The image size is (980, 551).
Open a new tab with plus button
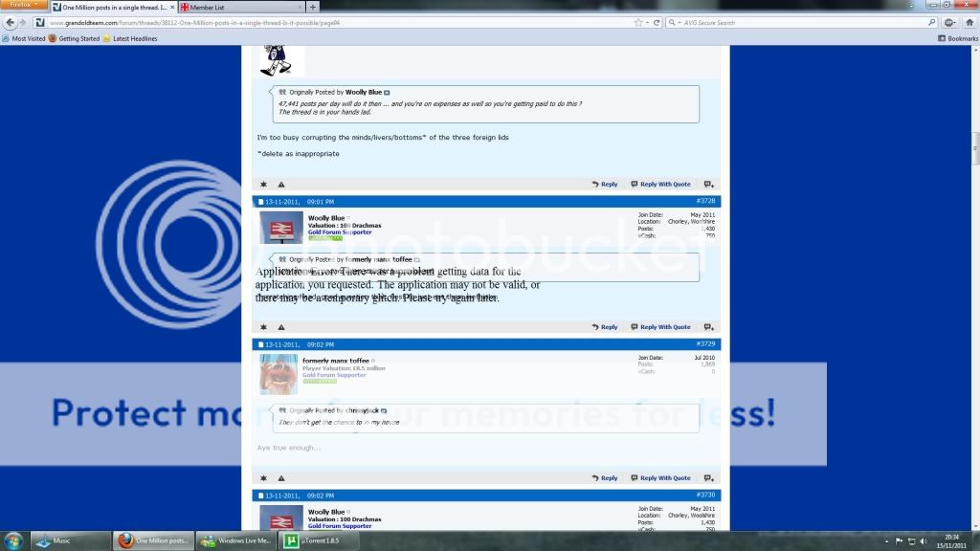point(313,7)
